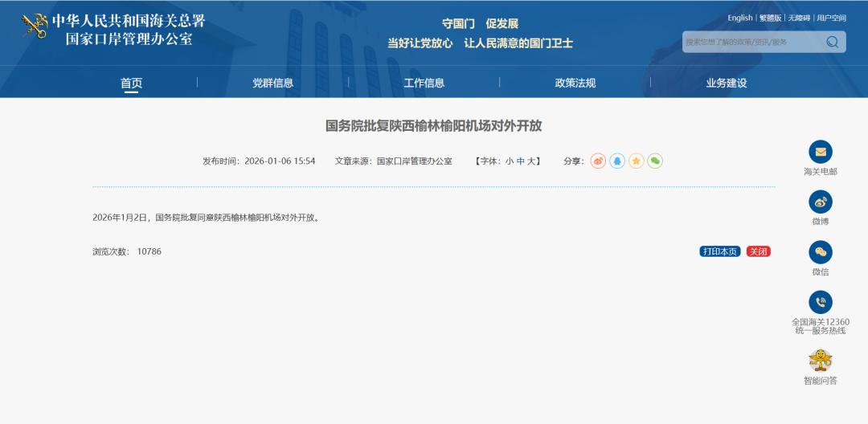Screen dimensions: 868x424
Task: Open the 首页 navigation tab
Action: point(131,83)
